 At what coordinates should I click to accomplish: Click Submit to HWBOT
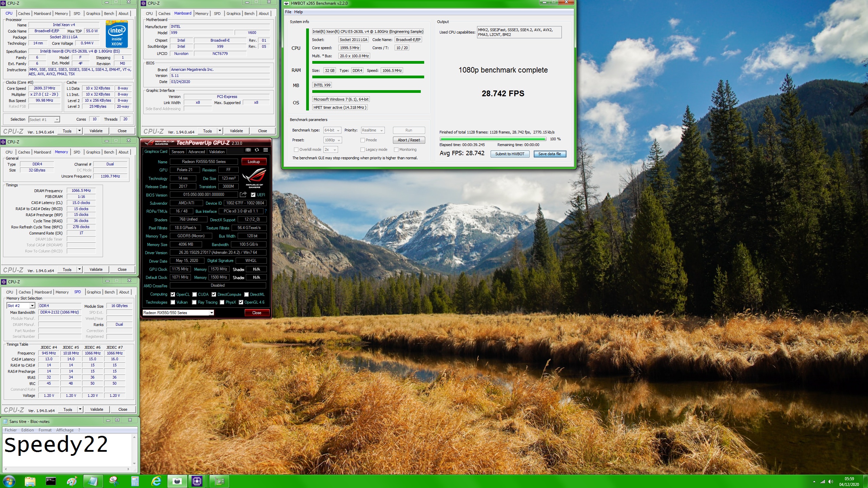click(x=510, y=154)
